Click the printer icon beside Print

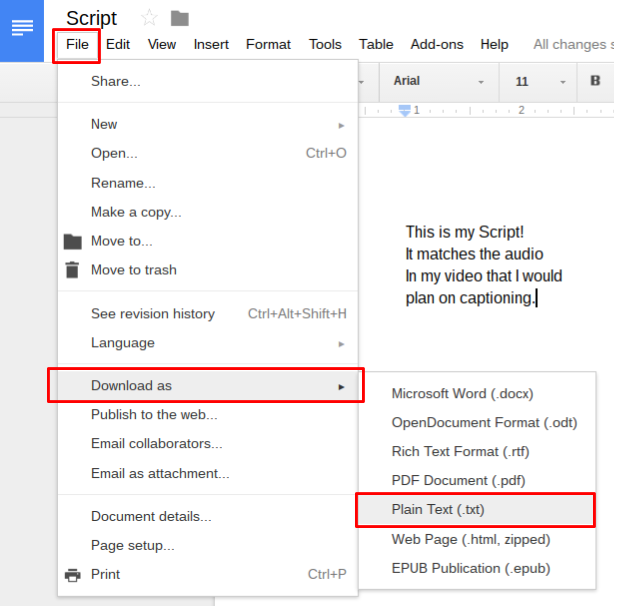pyautogui.click(x=72, y=575)
